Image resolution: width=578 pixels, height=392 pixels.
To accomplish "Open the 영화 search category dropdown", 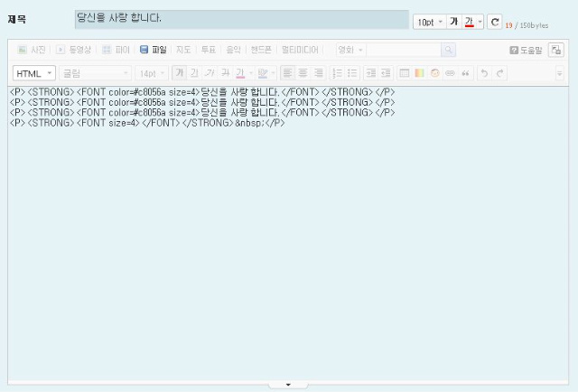I will (350, 50).
